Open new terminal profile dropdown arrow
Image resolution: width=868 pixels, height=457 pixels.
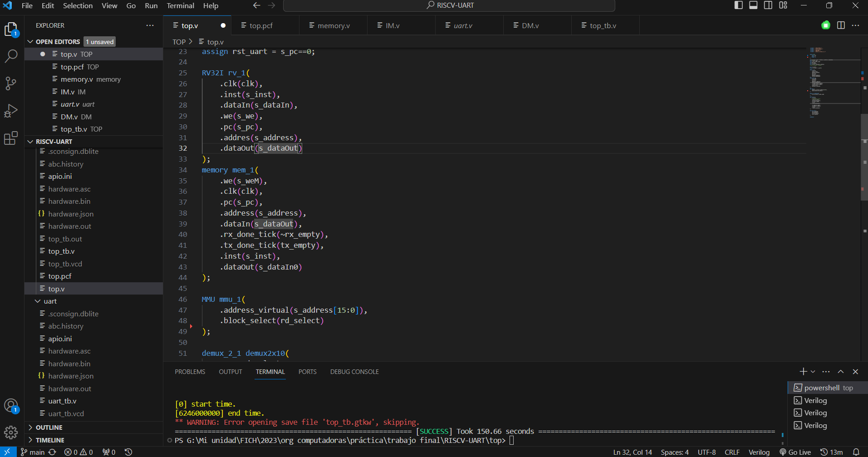pos(813,372)
